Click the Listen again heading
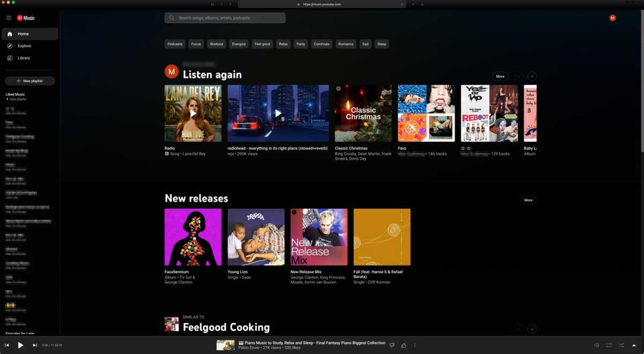 pyautogui.click(x=212, y=75)
